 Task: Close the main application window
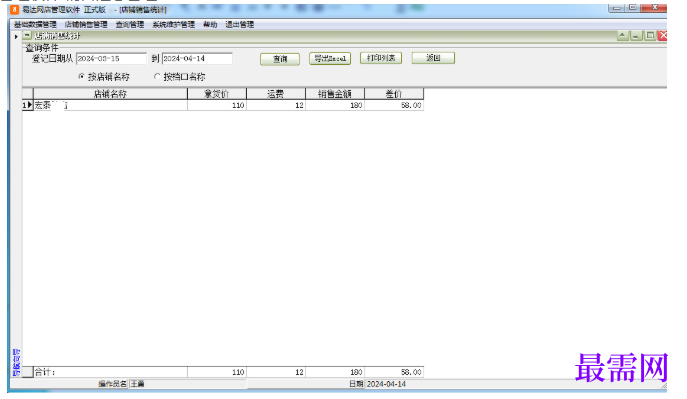click(x=655, y=7)
